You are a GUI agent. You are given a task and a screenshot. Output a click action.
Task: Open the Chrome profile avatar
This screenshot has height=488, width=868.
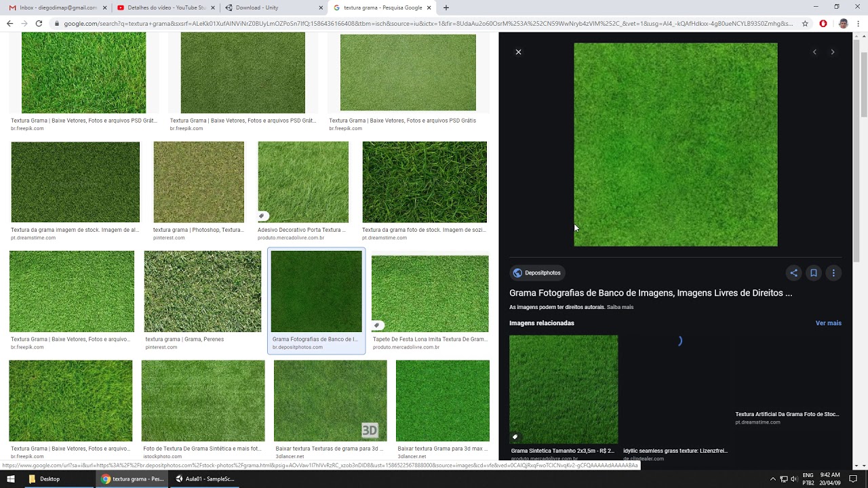point(843,24)
